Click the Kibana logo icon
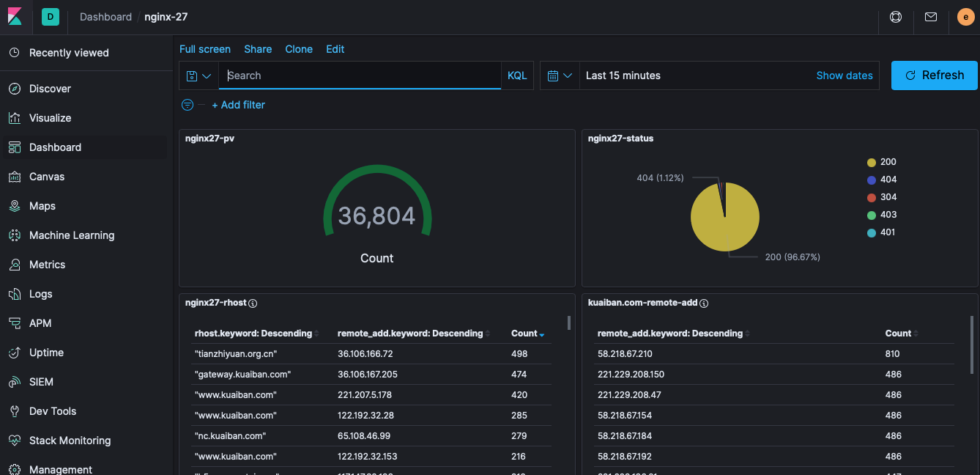This screenshot has width=980, height=475. 15,17
